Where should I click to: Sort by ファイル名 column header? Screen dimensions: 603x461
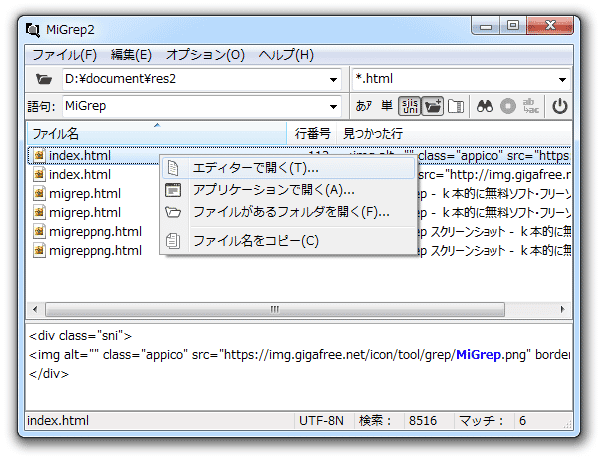pyautogui.click(x=157, y=134)
